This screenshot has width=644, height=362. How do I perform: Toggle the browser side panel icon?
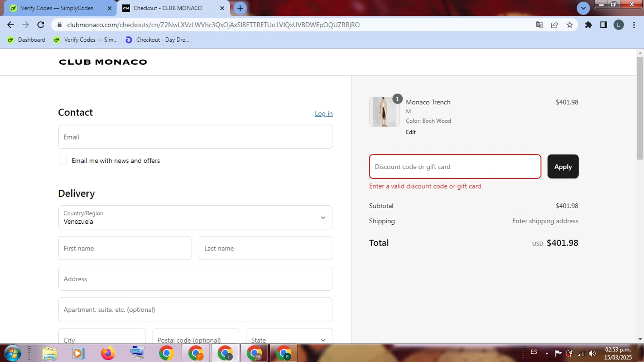click(x=604, y=25)
